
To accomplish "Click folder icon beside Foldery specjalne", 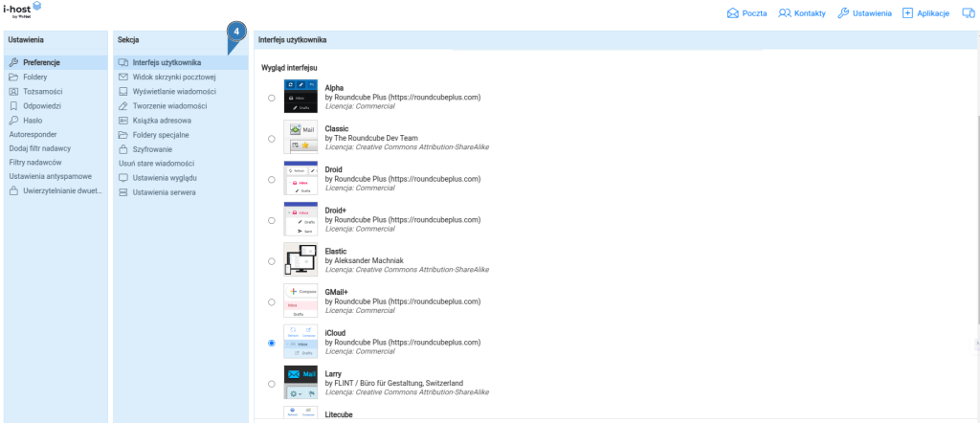I will pyautogui.click(x=123, y=134).
